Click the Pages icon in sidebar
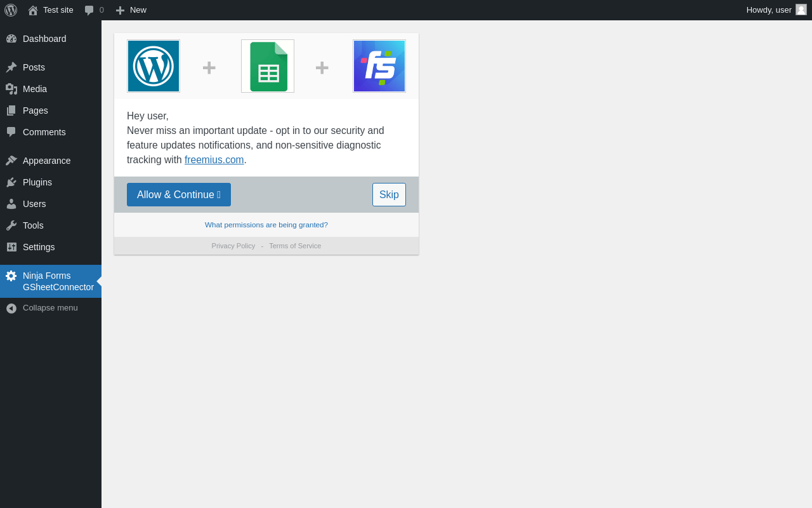812x508 pixels. 11,110
